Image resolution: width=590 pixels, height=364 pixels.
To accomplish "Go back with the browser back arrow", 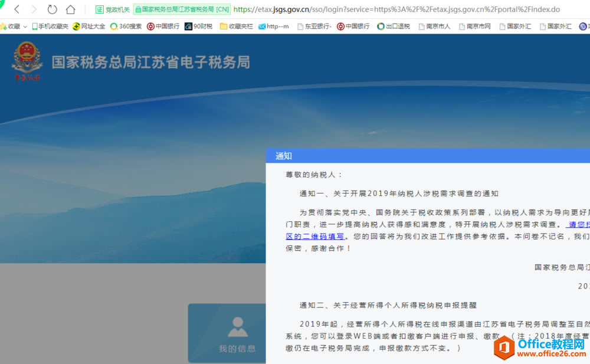I will pos(17,9).
